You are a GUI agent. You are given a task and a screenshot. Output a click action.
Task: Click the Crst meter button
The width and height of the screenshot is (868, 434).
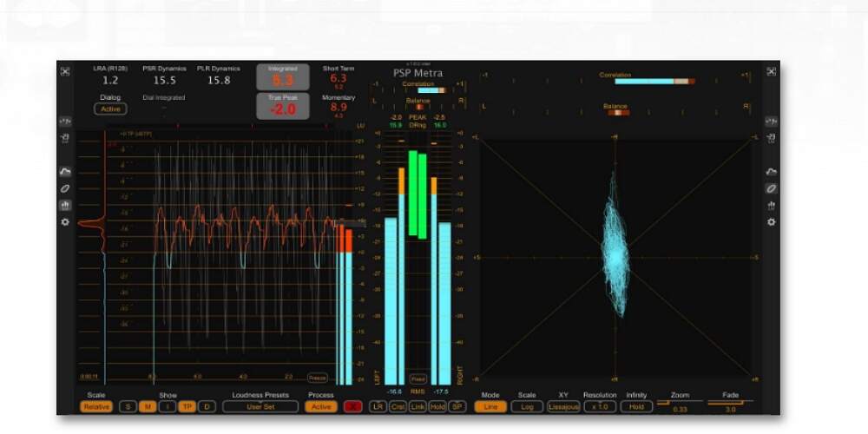tap(398, 407)
